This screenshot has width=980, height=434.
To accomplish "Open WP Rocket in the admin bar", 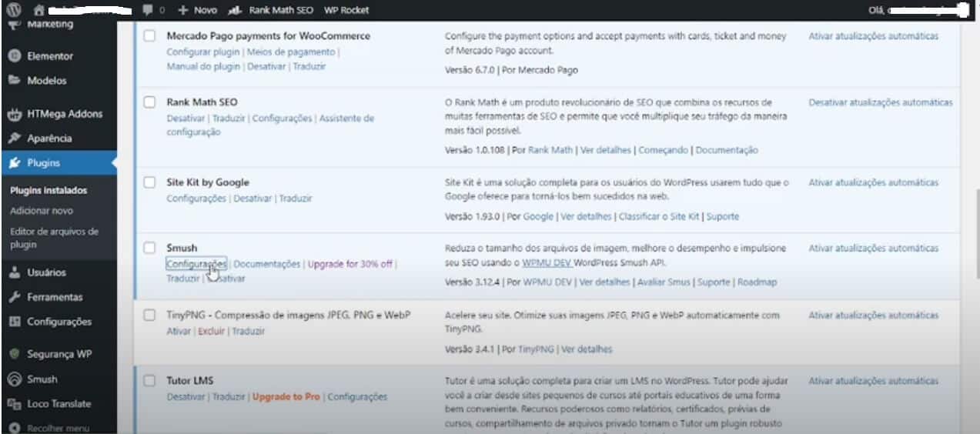I will click(346, 10).
